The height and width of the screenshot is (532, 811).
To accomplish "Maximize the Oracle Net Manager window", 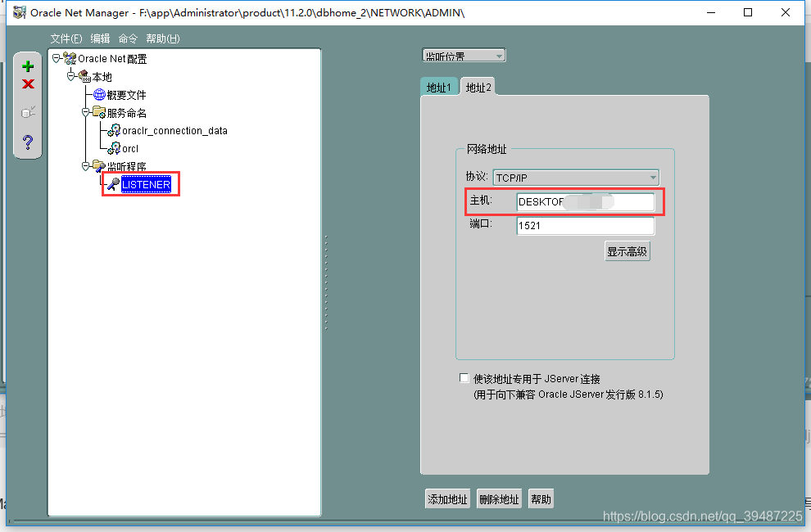I will pos(748,12).
